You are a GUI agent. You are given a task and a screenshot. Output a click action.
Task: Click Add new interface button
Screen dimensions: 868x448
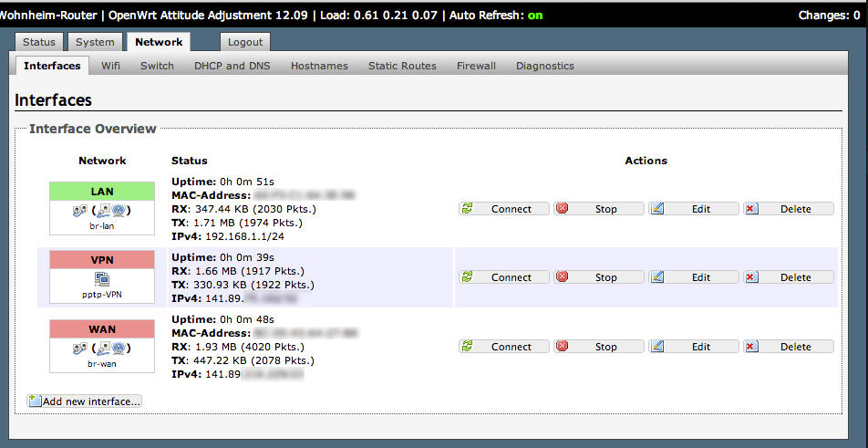point(85,401)
